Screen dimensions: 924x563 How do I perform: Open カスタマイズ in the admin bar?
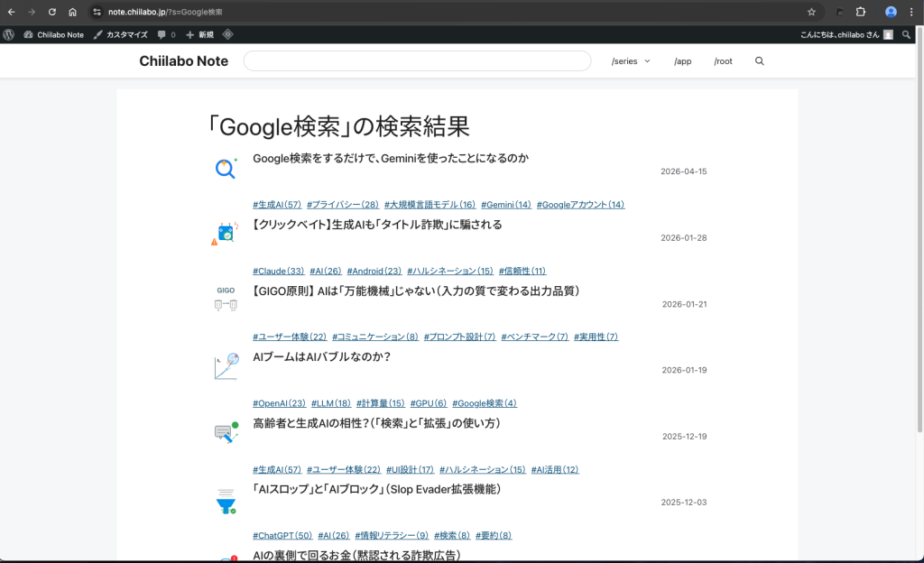[121, 35]
